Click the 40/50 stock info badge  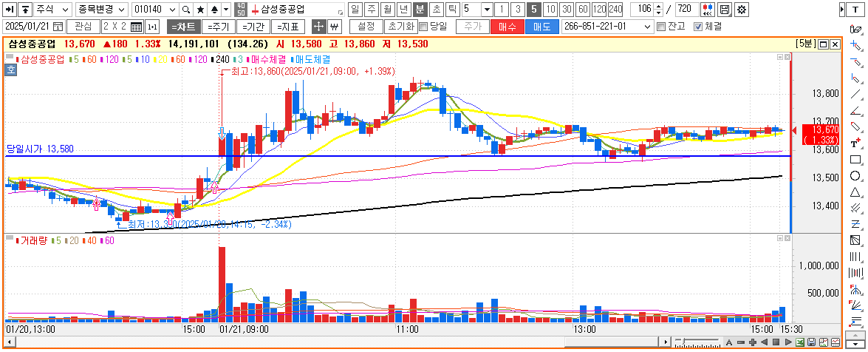click(x=239, y=10)
